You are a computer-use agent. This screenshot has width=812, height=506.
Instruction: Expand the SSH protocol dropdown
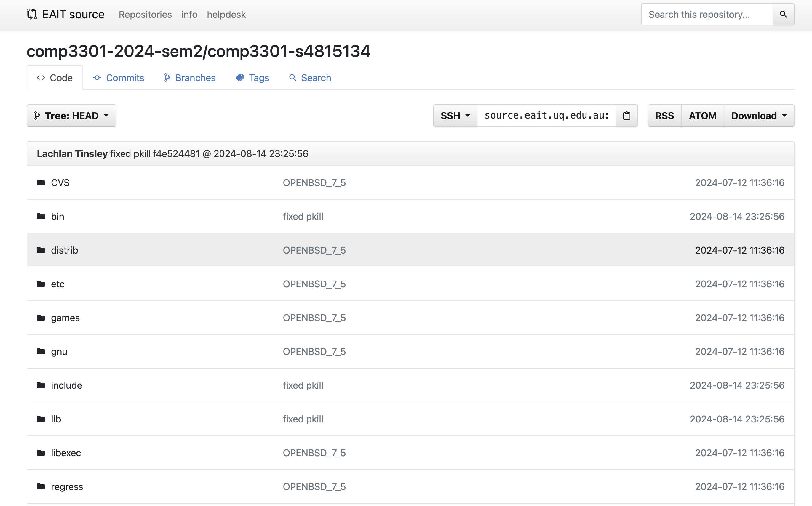(455, 116)
